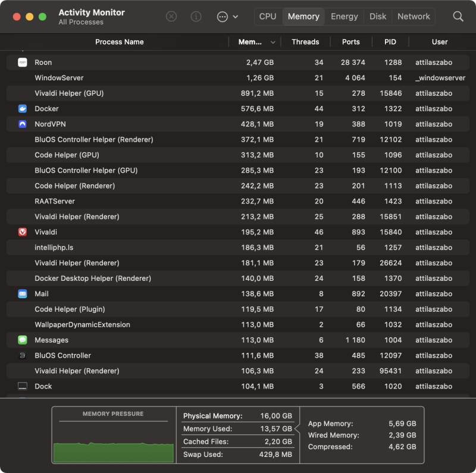Click the Roon app icon
Image resolution: width=476 pixels, height=473 pixels.
coord(23,62)
